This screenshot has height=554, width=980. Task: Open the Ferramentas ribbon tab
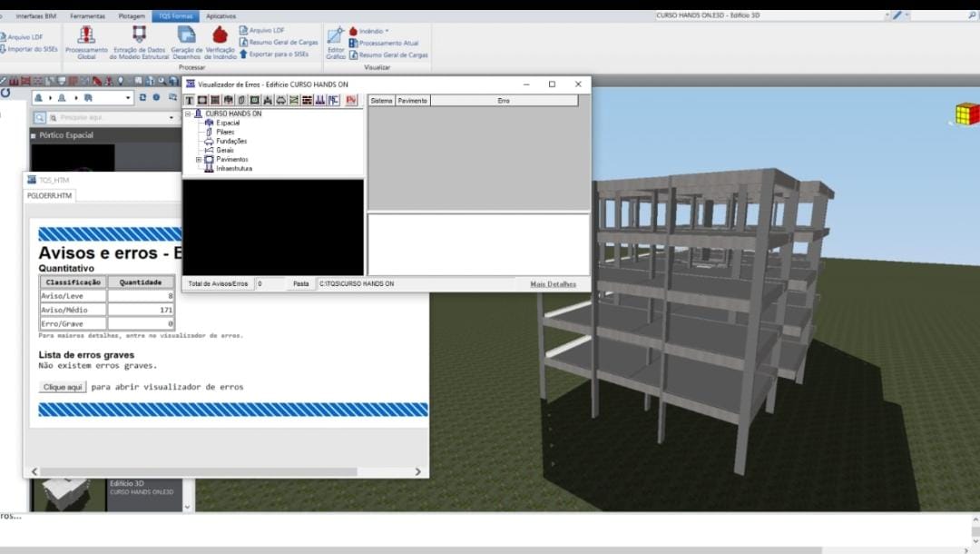[87, 16]
